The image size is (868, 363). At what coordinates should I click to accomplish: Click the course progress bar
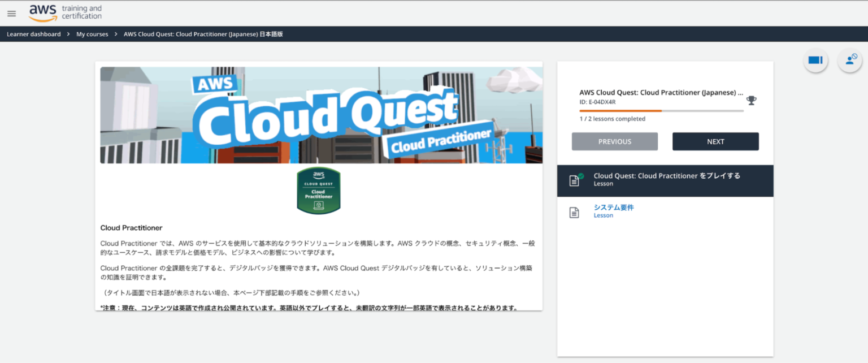661,111
